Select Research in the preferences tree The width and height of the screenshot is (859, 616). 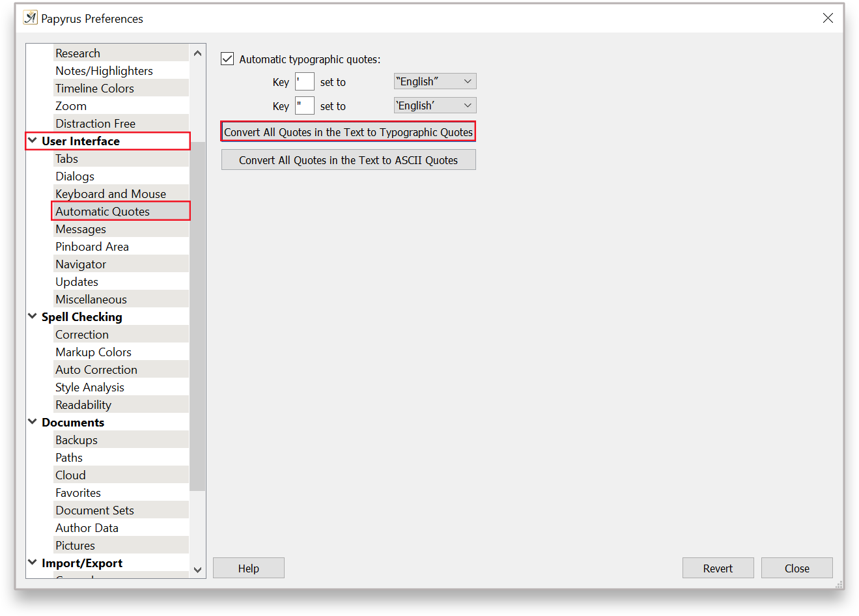click(x=121, y=53)
